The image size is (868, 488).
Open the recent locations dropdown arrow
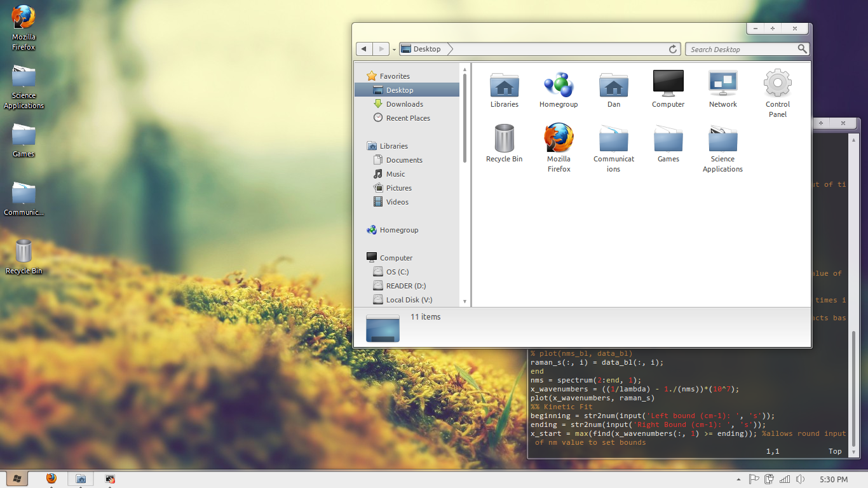pyautogui.click(x=394, y=49)
